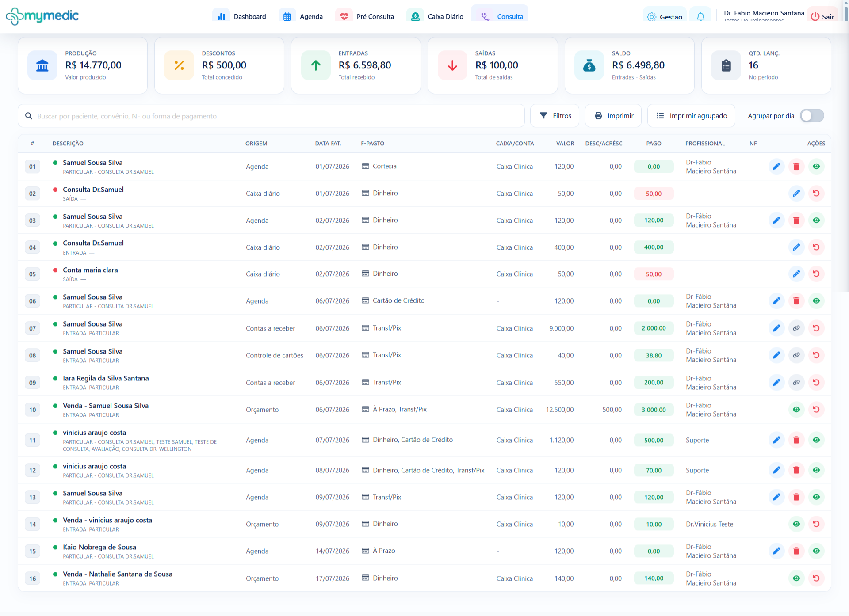Screen dimensions: 849x616
Task: View details with eye icon on row 10
Action: 796,410
